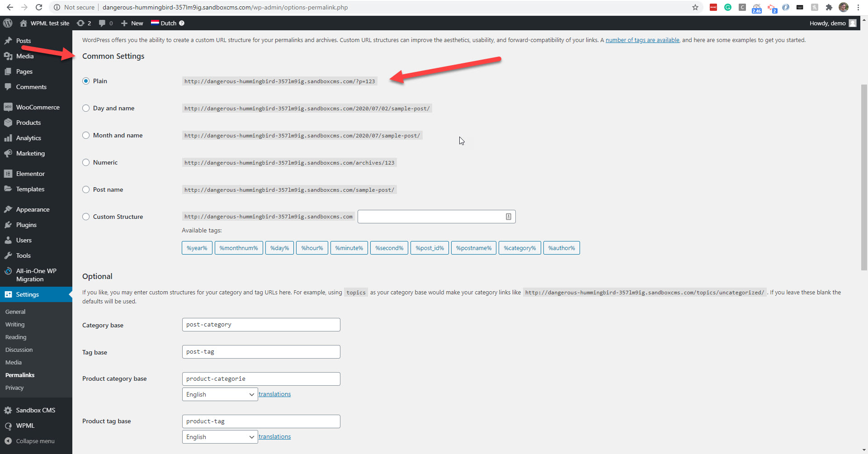This screenshot has width=868, height=454.
Task: Click the Pages icon in sidebar
Action: 8,71
